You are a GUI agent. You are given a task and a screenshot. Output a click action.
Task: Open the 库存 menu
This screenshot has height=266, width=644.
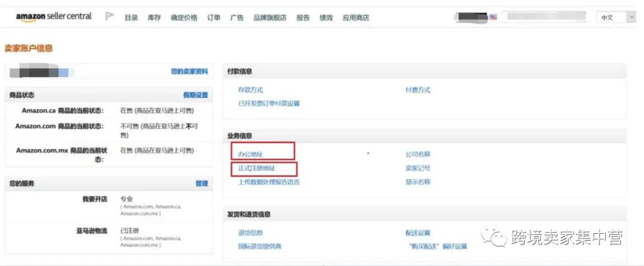(x=154, y=18)
